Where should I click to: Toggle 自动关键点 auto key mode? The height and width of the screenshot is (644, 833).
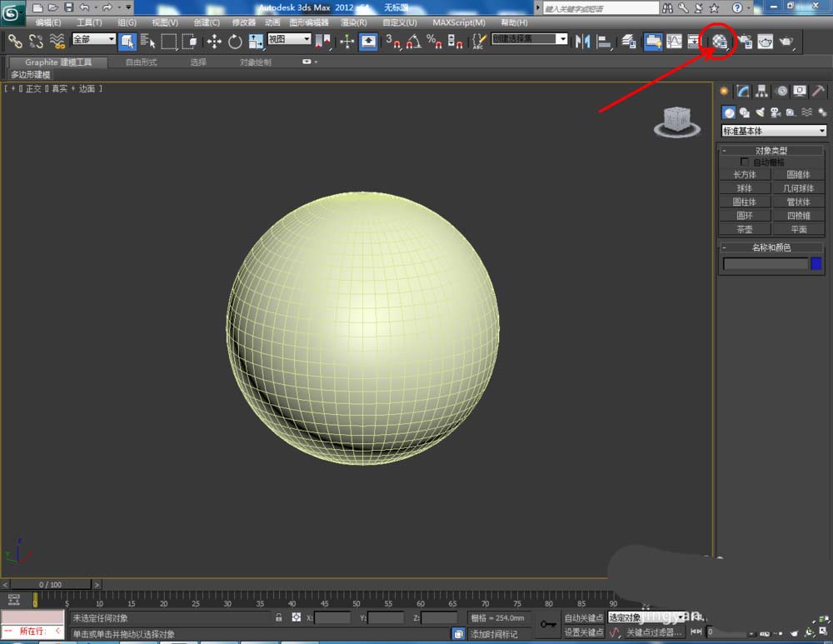pyautogui.click(x=583, y=617)
